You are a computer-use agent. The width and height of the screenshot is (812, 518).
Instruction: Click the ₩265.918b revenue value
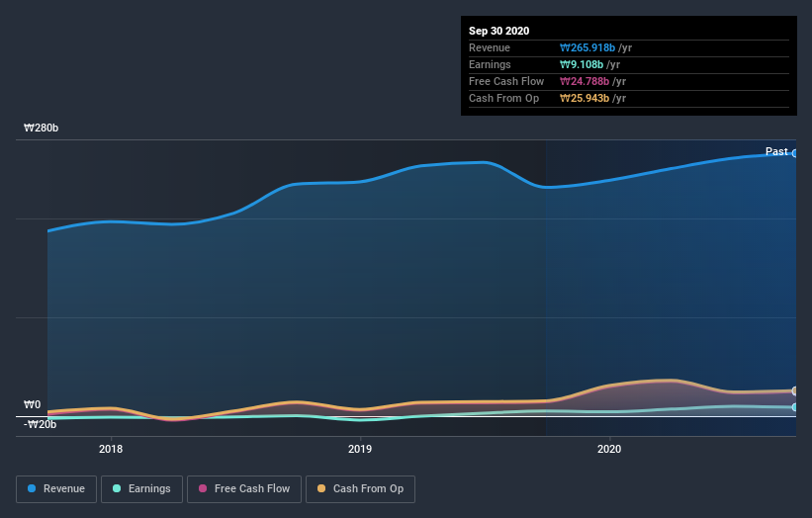pos(587,47)
